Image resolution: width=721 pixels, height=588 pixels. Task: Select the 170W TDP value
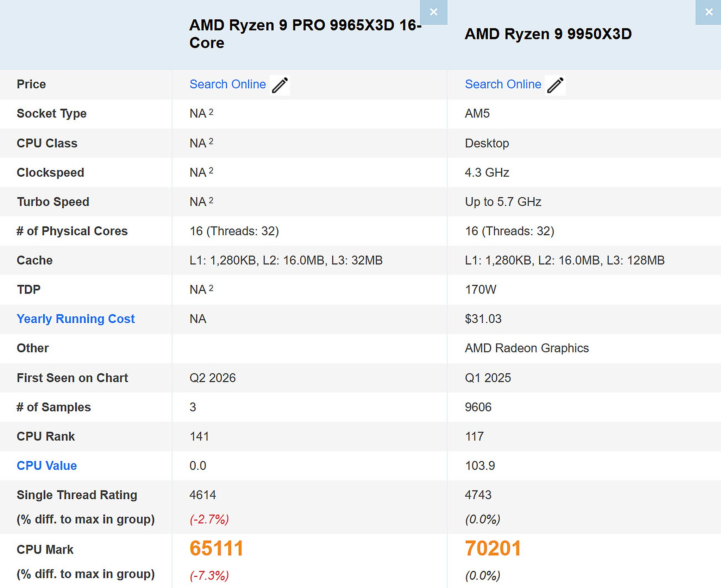(x=480, y=290)
